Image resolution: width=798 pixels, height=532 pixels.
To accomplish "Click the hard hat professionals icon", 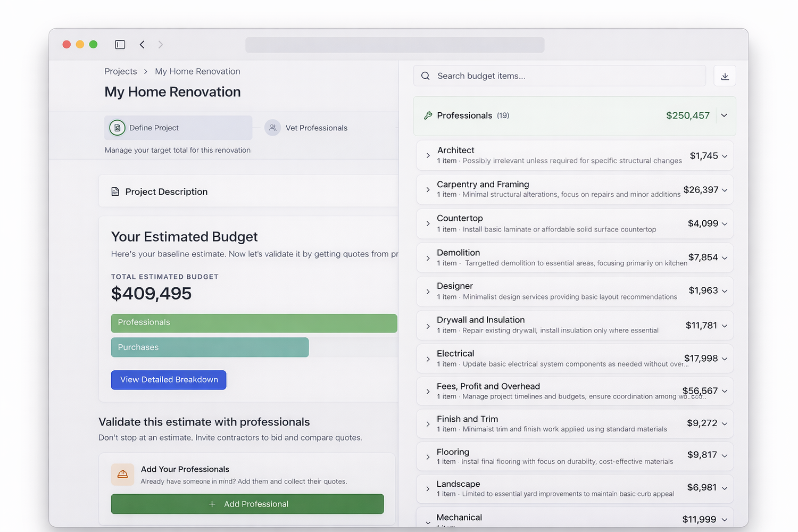I will [122, 475].
